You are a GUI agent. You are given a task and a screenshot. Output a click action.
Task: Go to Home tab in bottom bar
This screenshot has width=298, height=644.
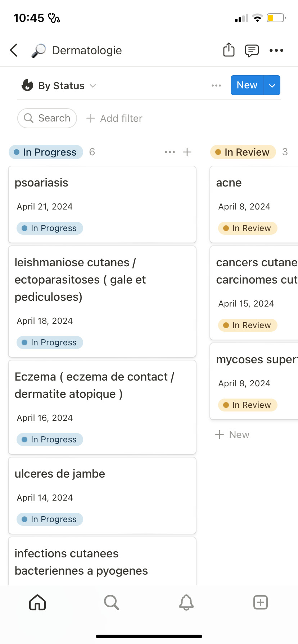[37, 602]
